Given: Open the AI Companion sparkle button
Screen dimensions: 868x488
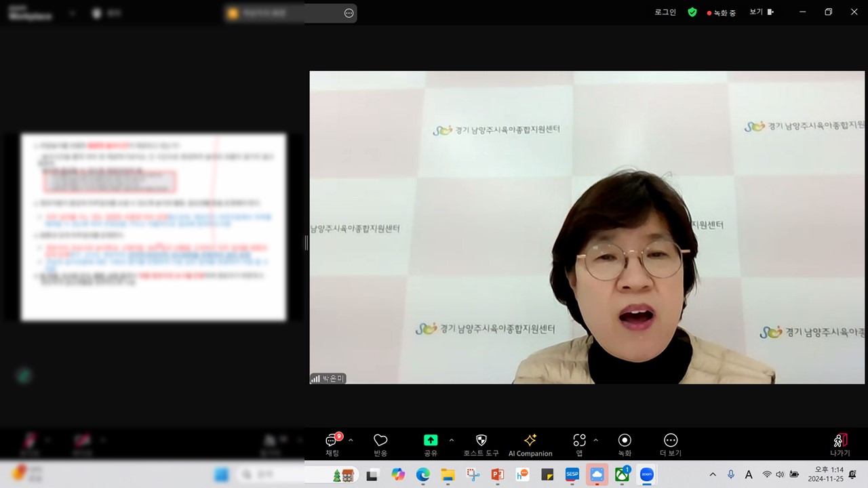Looking at the screenshot, I should (530, 445).
